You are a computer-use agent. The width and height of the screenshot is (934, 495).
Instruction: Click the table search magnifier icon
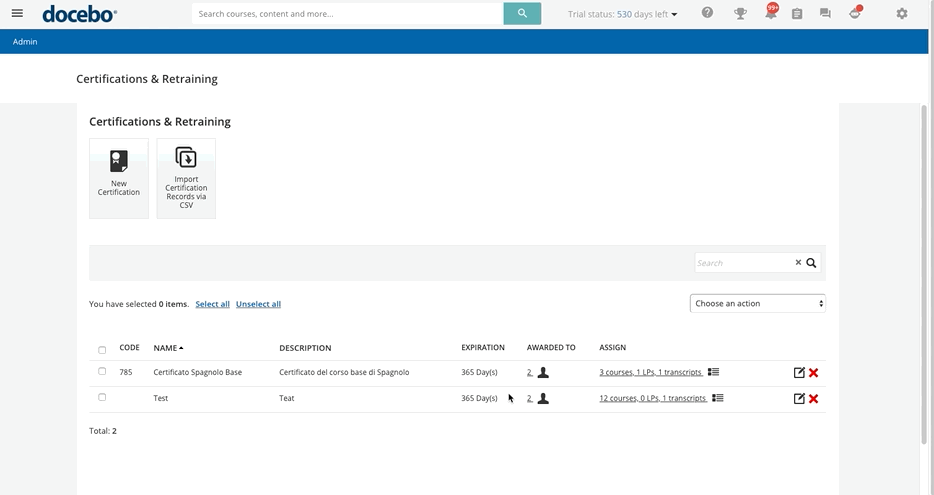coord(811,263)
